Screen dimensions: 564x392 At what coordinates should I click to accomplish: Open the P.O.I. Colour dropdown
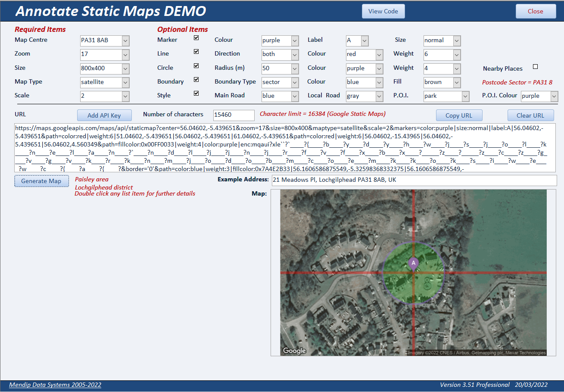pos(555,96)
